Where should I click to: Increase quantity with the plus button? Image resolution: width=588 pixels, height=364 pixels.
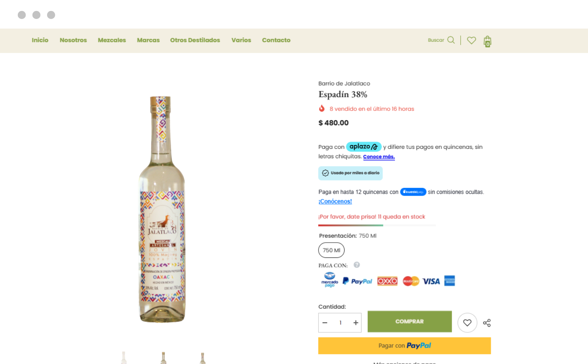tap(356, 323)
